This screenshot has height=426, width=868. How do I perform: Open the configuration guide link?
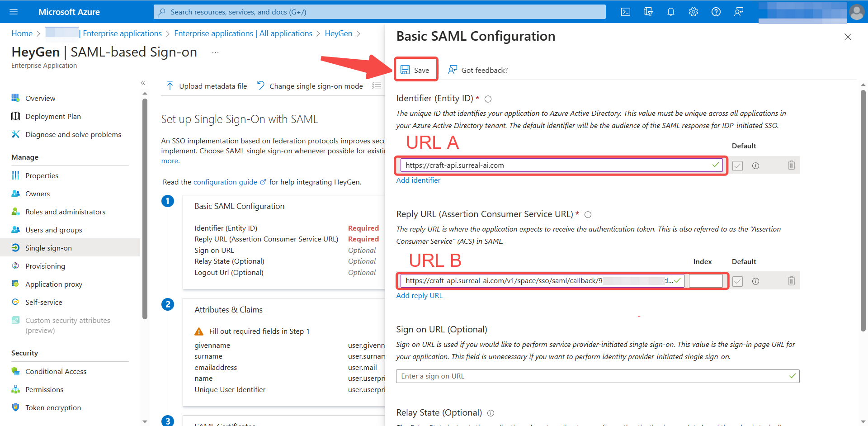click(229, 182)
